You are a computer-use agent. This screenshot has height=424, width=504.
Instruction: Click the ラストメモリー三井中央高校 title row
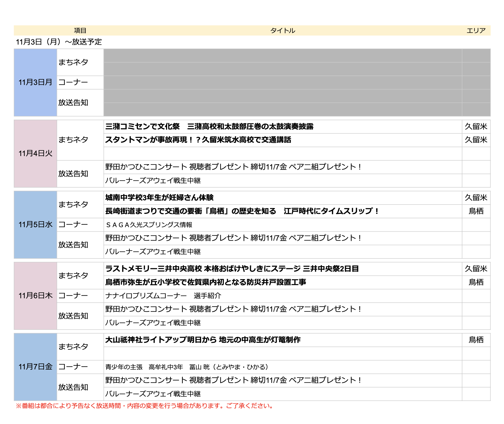tap(232, 269)
